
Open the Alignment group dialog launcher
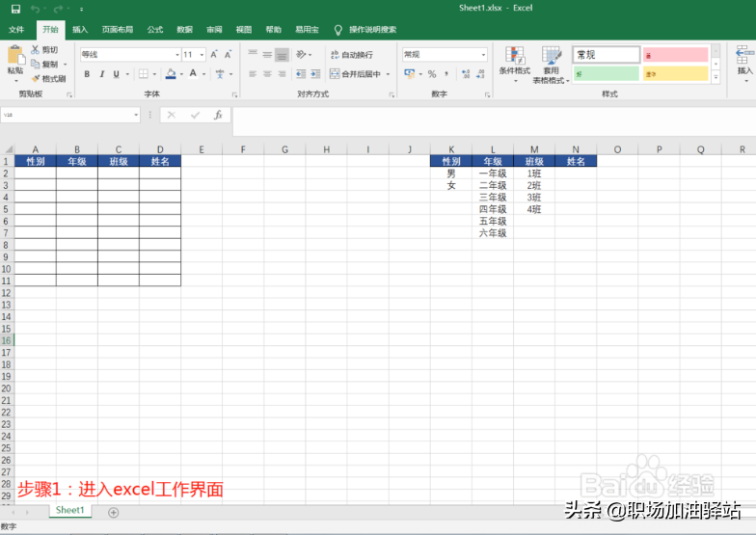tap(391, 94)
